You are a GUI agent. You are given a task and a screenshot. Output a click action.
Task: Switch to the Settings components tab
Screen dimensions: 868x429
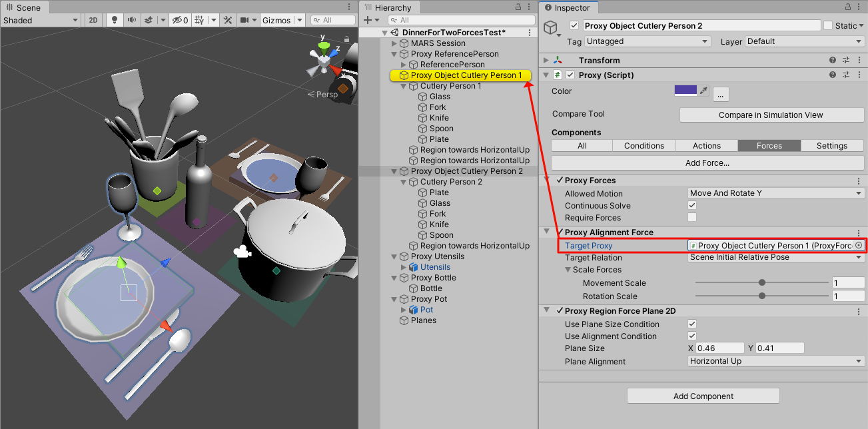[x=831, y=146]
